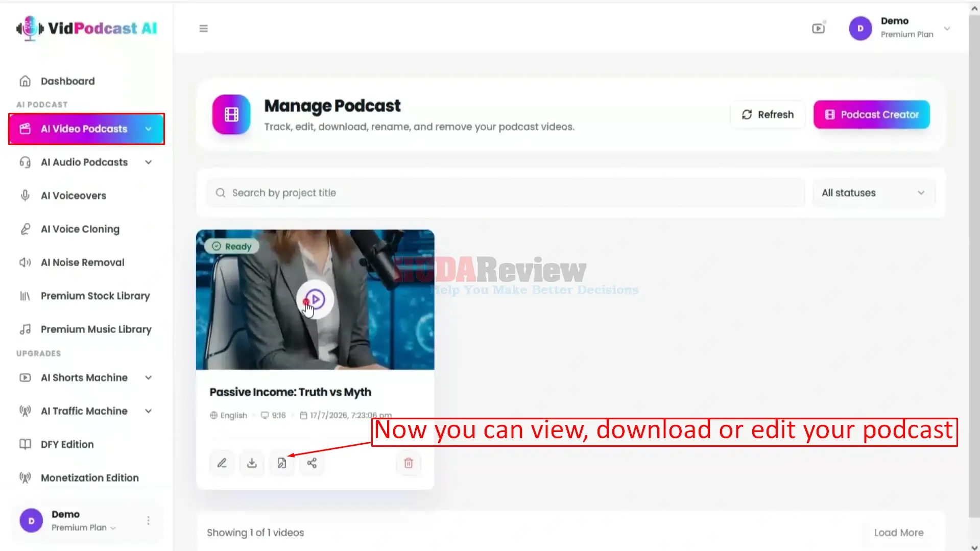This screenshot has height=551, width=980.
Task: Click the scrollbar down arrow
Action: point(974,547)
